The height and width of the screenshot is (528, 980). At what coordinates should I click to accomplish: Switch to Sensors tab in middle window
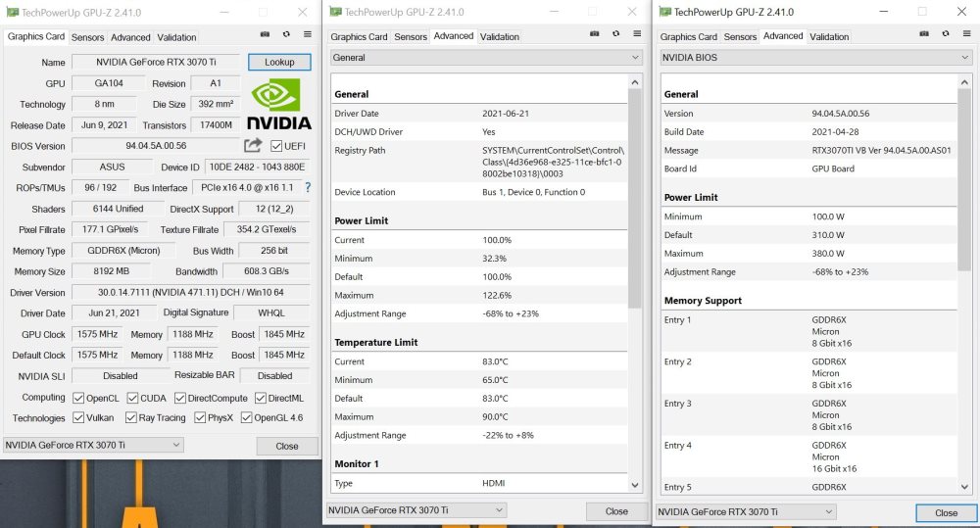coord(411,37)
